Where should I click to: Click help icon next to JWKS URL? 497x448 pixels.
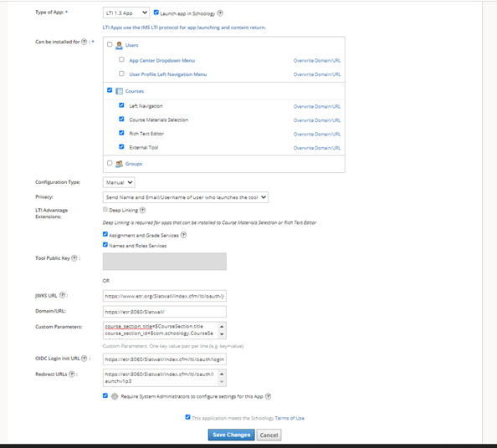point(63,295)
